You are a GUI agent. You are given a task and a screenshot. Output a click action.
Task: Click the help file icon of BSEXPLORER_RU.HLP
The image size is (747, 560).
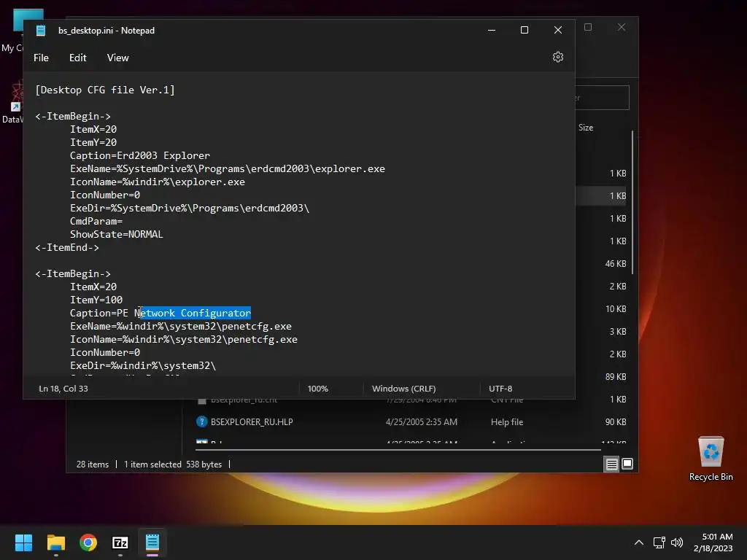pyautogui.click(x=202, y=422)
